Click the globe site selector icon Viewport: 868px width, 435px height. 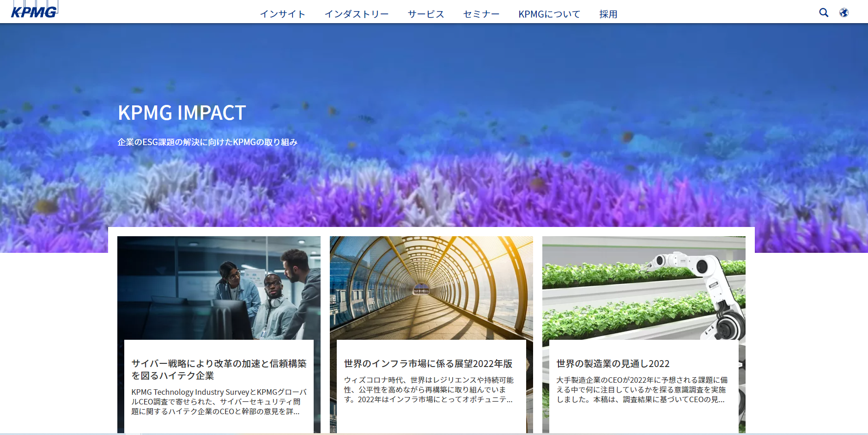(844, 12)
